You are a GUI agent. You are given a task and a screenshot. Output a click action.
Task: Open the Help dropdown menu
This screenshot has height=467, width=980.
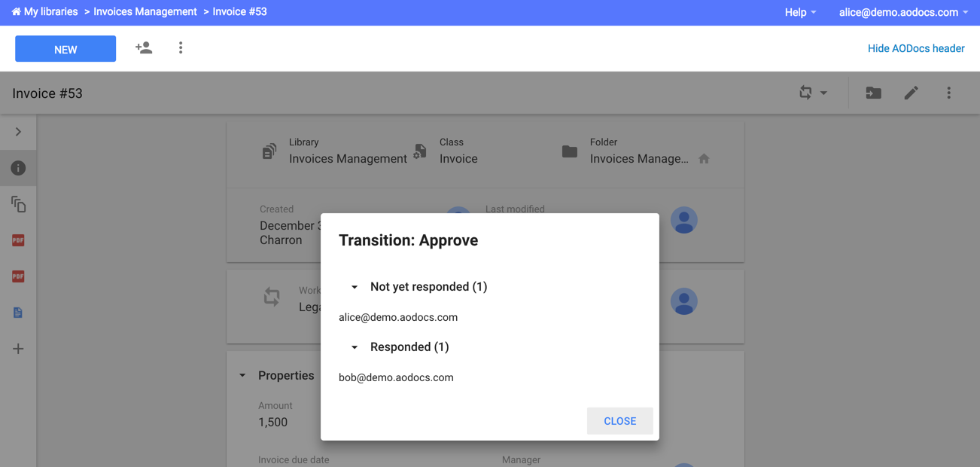[800, 12]
